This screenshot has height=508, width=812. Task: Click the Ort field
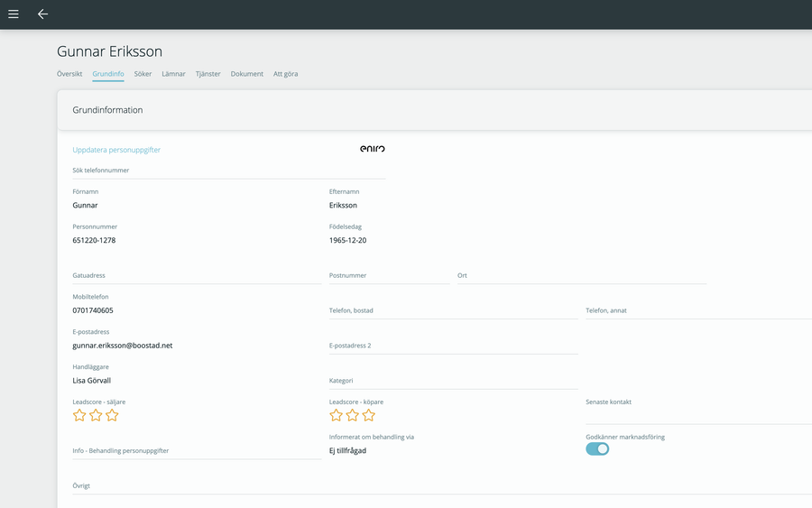pyautogui.click(x=582, y=275)
